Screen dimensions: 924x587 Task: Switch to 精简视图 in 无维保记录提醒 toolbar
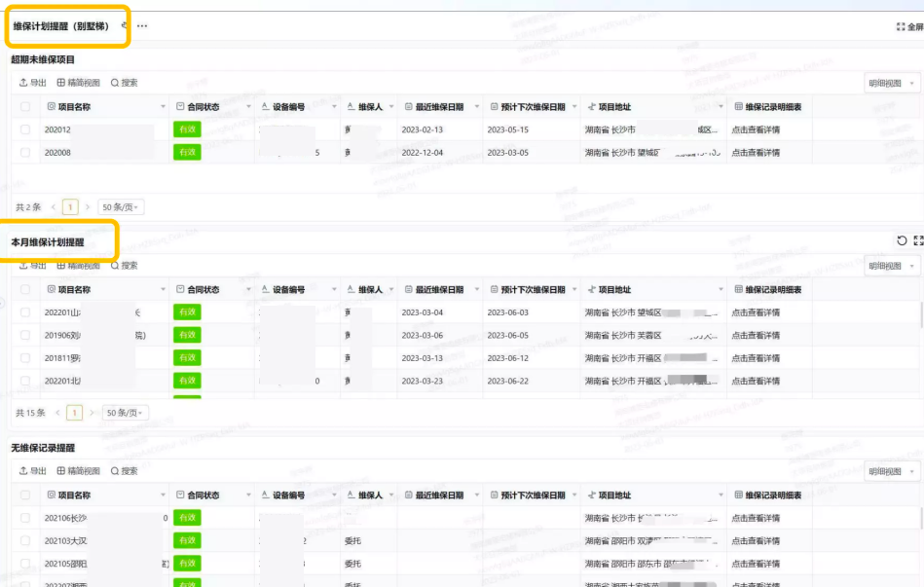78,471
